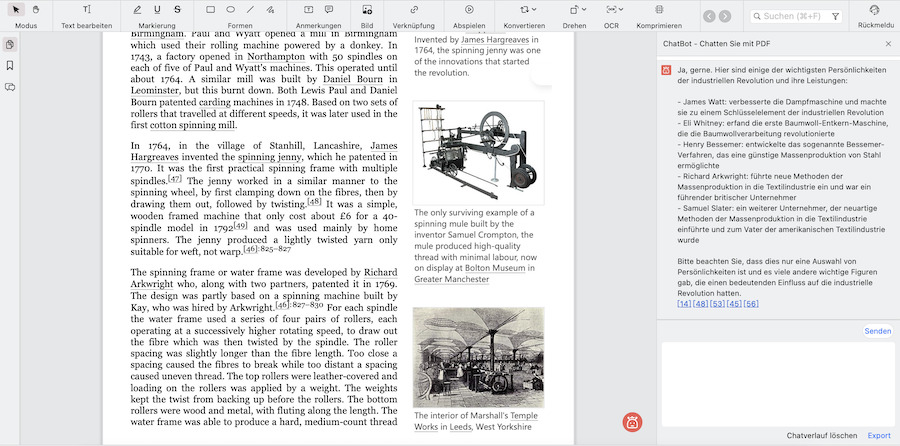Show the bookmarks sidebar panel
Viewport: 900px width, 446px height.
pos(10,66)
